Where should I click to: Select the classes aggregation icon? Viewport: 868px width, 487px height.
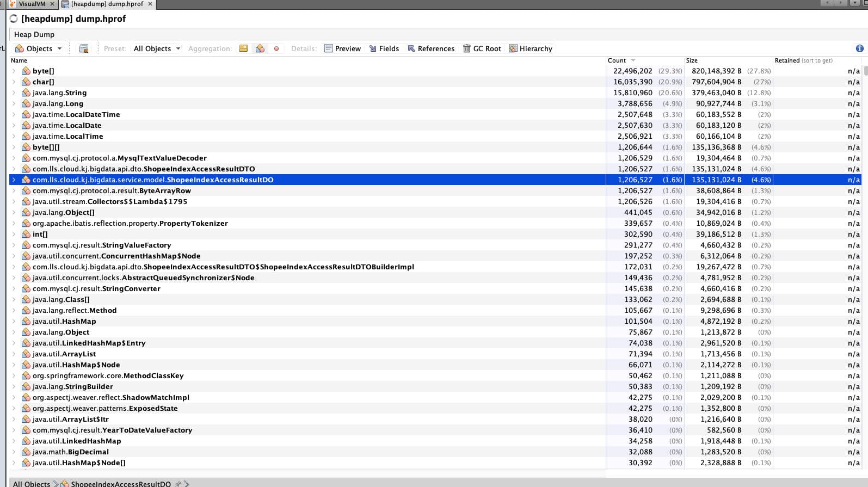(260, 48)
